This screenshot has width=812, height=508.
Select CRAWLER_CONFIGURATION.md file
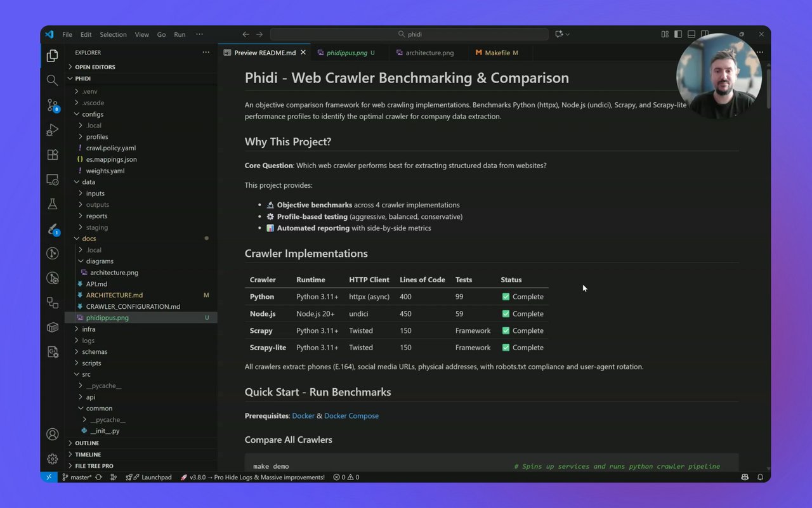141,307
